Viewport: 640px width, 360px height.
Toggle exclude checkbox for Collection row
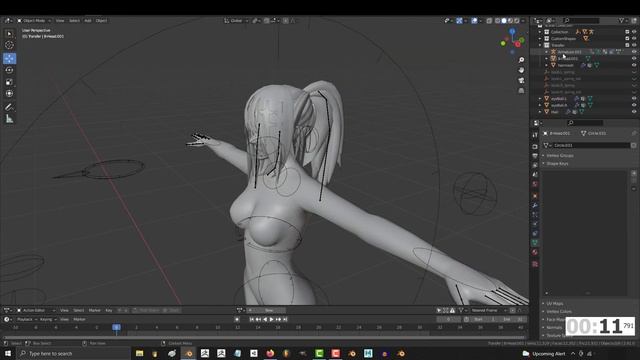(x=627, y=32)
